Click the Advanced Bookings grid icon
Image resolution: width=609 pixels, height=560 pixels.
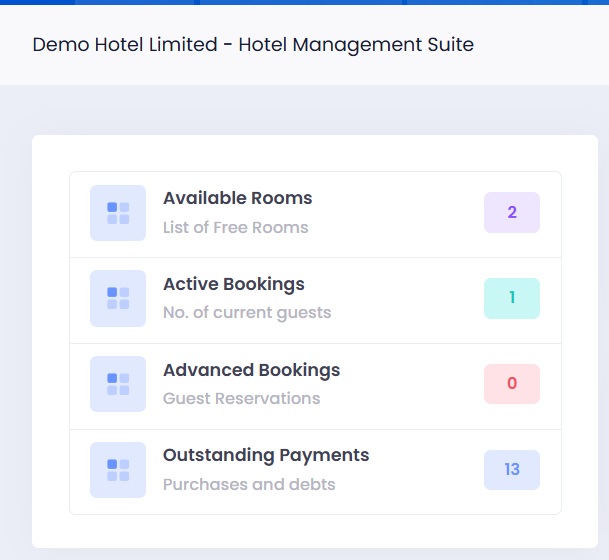pyautogui.click(x=118, y=385)
